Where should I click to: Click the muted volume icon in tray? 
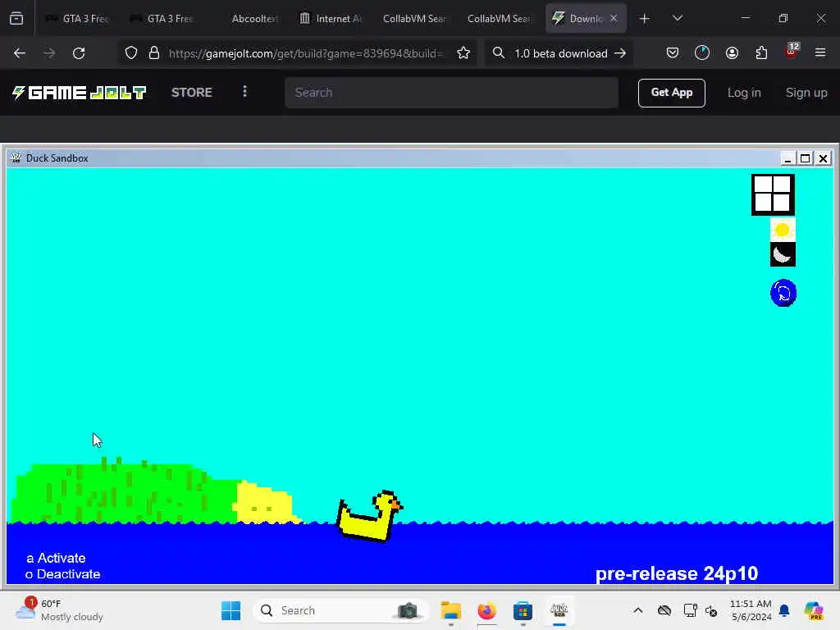(x=711, y=610)
